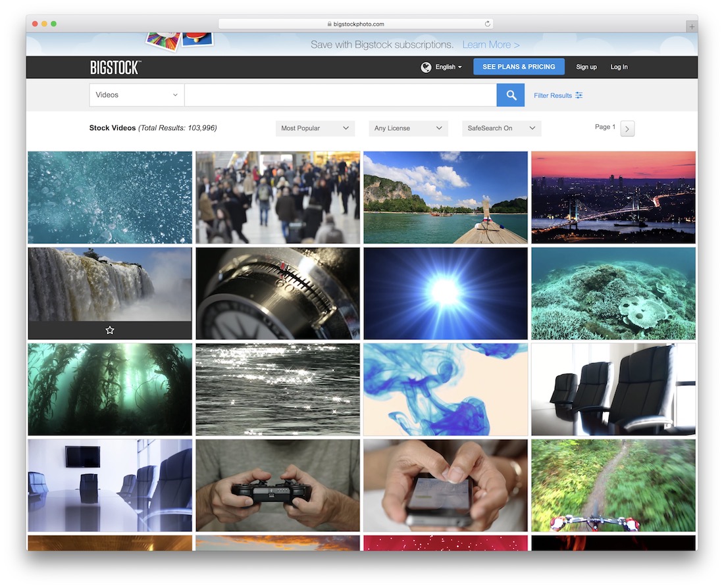The height and width of the screenshot is (588, 724).
Task: Open the Learn More link
Action: [x=490, y=44]
